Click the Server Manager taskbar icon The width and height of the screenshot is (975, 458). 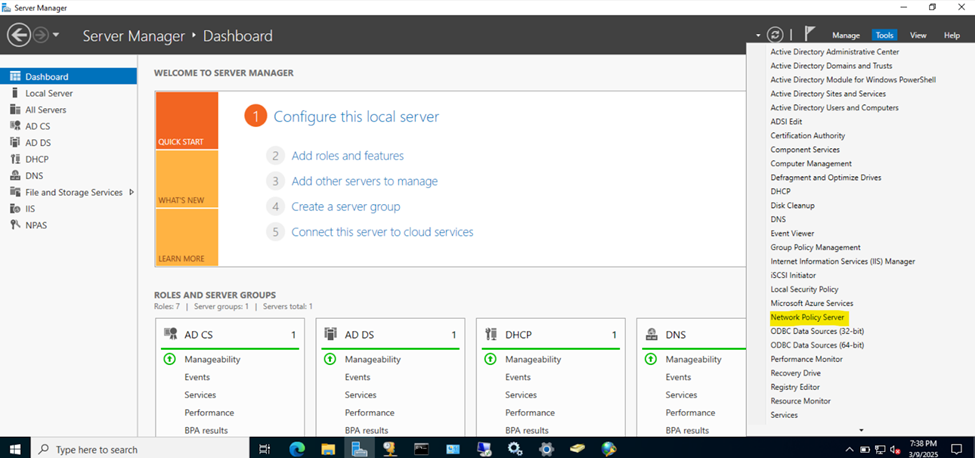pos(359,449)
